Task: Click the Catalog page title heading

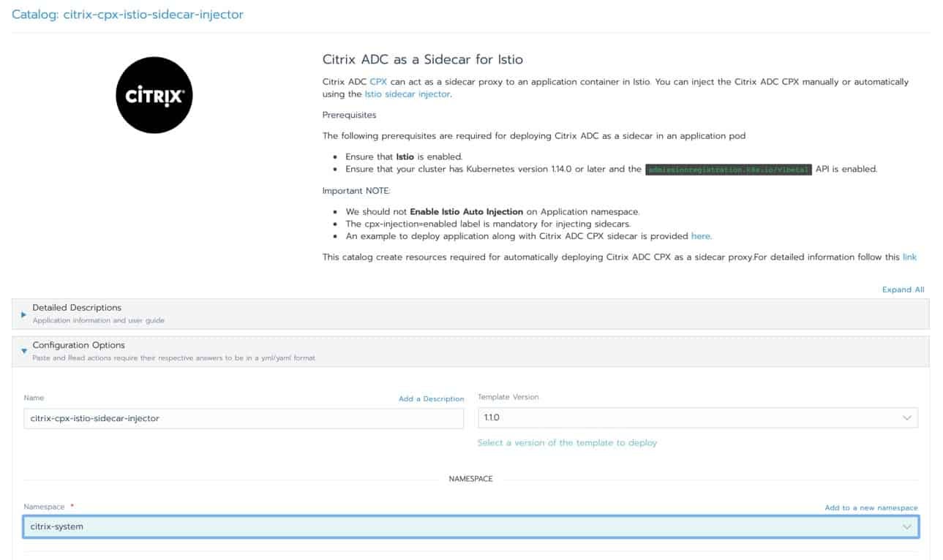Action: pos(127,15)
